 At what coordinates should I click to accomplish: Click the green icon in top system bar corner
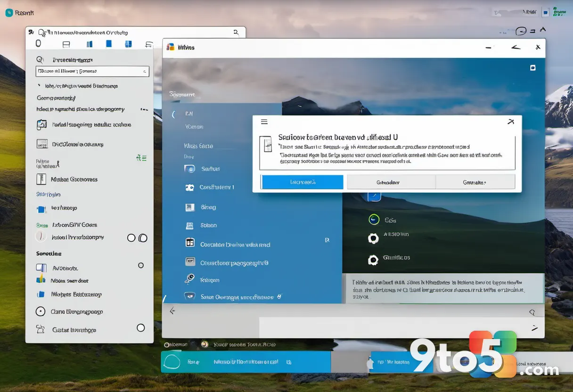559,11
